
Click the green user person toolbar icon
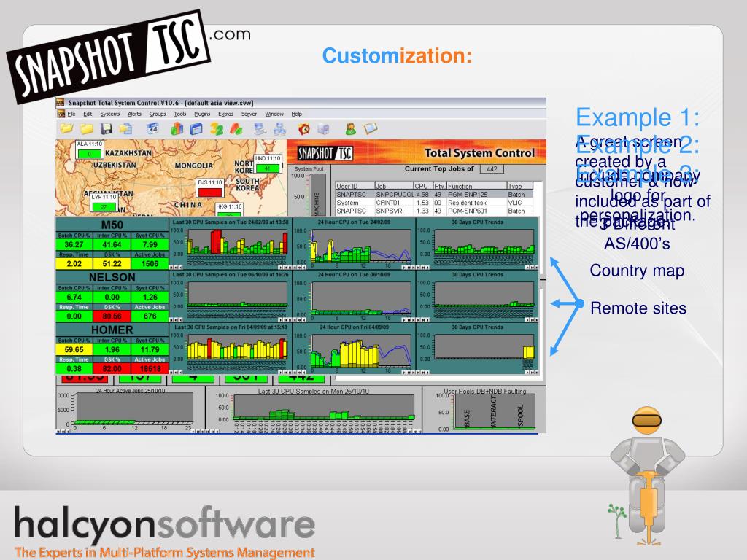(x=351, y=128)
